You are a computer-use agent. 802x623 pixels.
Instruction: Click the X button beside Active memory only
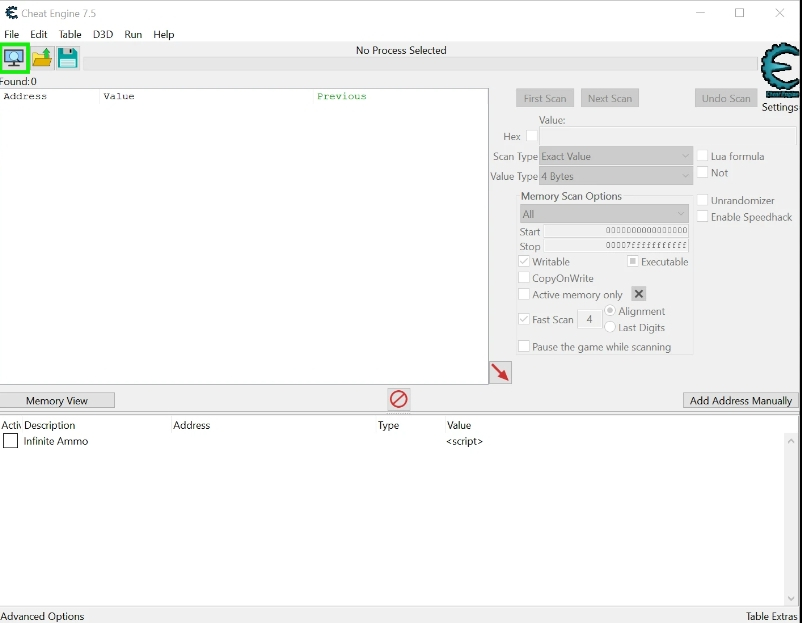tap(638, 294)
